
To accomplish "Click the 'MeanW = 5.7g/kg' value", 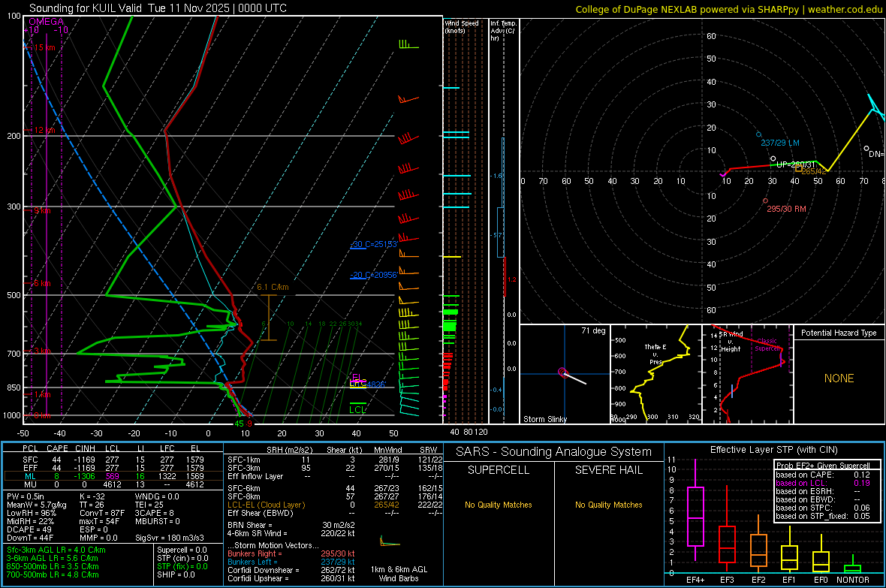I will click(37, 505).
